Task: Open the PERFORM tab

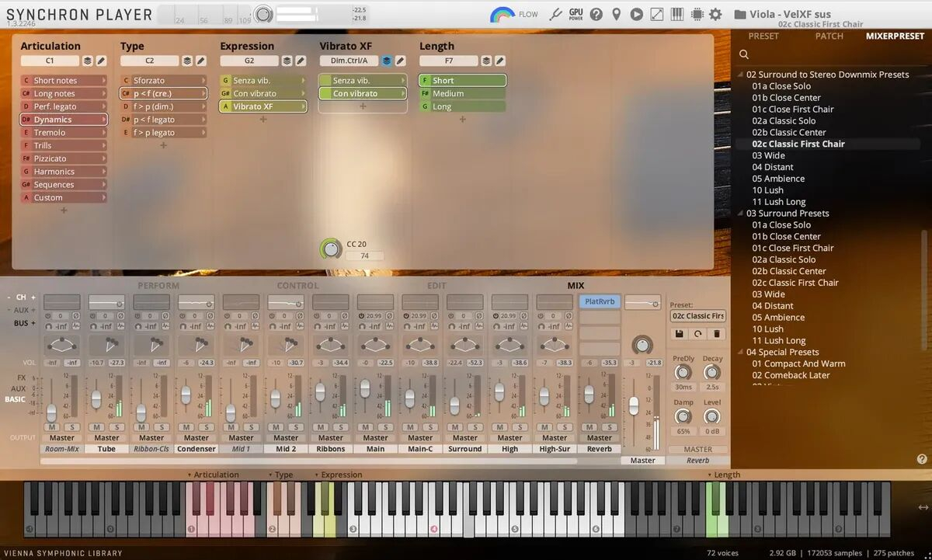Action: pyautogui.click(x=158, y=286)
